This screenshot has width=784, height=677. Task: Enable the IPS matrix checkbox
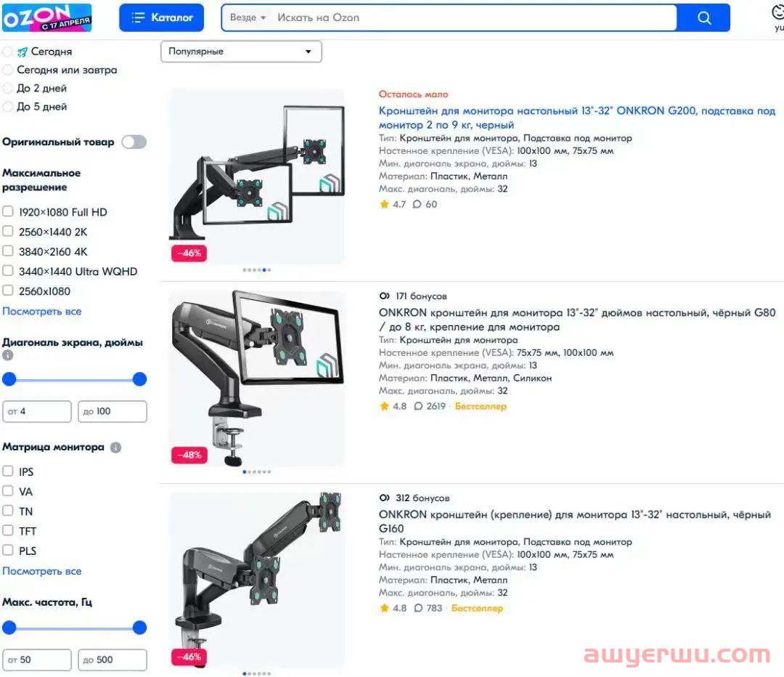click(8, 471)
